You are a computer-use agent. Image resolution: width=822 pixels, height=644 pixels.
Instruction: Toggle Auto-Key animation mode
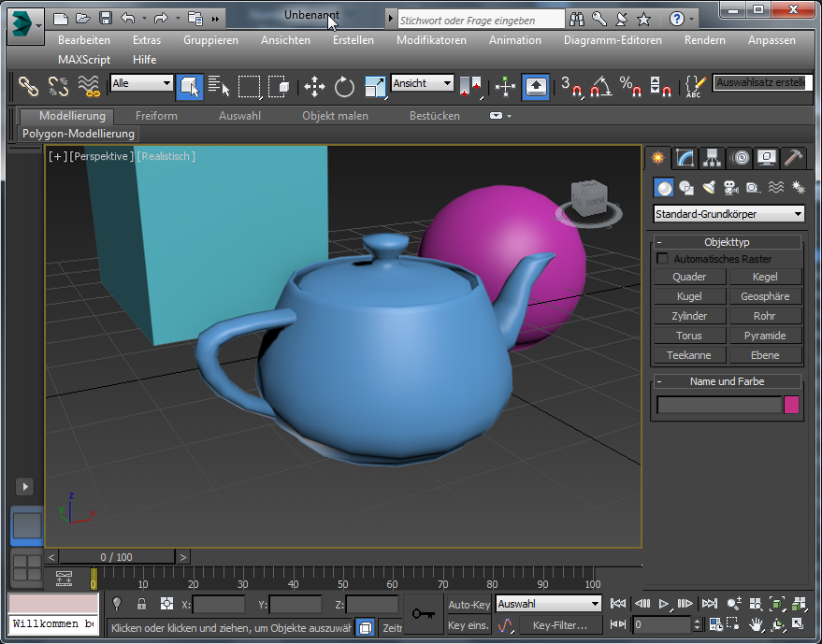(x=469, y=605)
